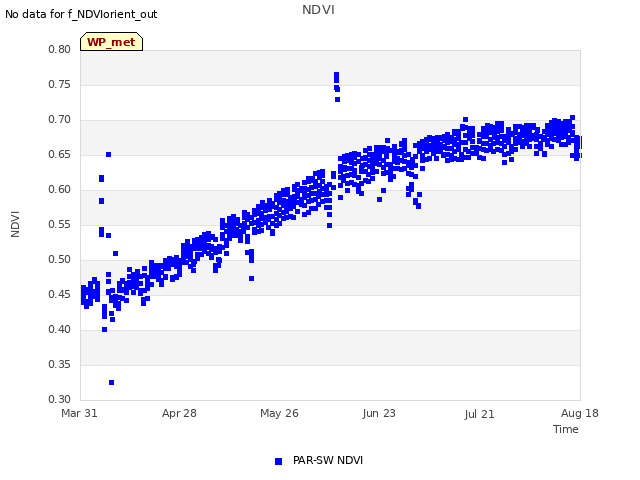The width and height of the screenshot is (640, 480).
Task: Click the Apr 28 x-axis label
Action: [179, 413]
